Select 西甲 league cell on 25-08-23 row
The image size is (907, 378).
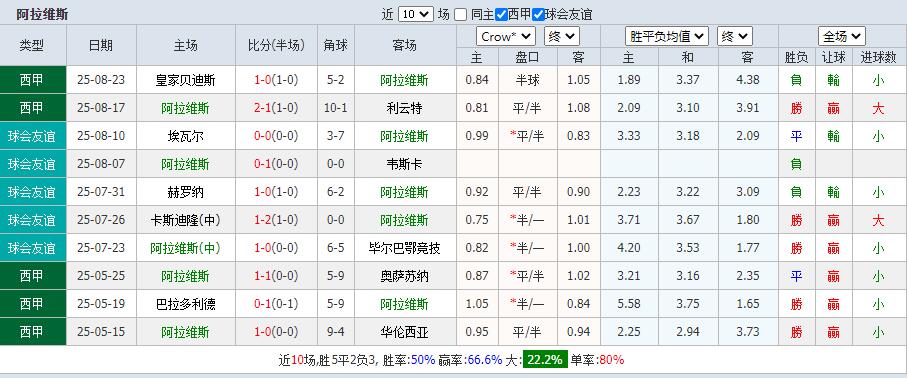point(32,80)
